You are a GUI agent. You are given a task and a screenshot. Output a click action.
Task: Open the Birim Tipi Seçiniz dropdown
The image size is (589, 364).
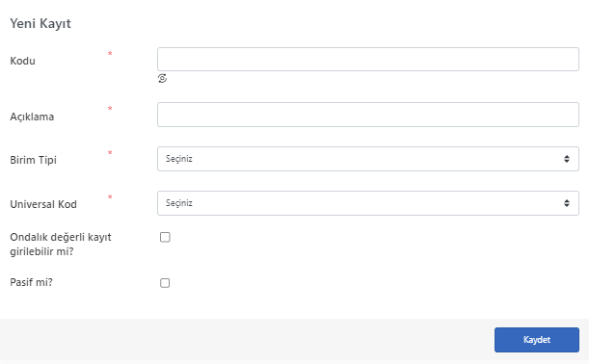[367, 159]
